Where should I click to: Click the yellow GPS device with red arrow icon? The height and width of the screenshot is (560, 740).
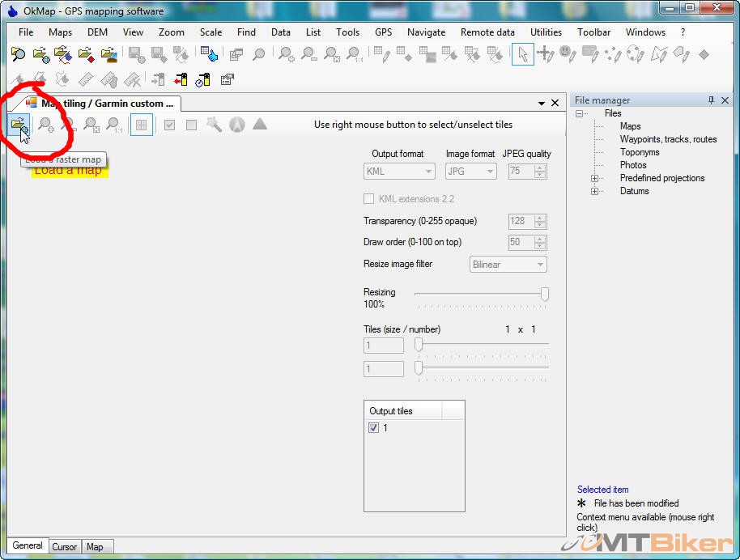(x=181, y=79)
